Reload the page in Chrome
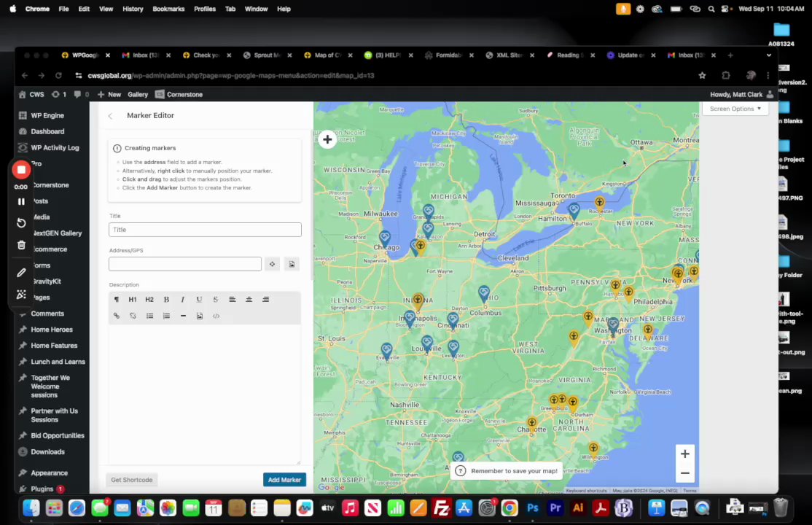This screenshot has width=812, height=525. (x=58, y=76)
